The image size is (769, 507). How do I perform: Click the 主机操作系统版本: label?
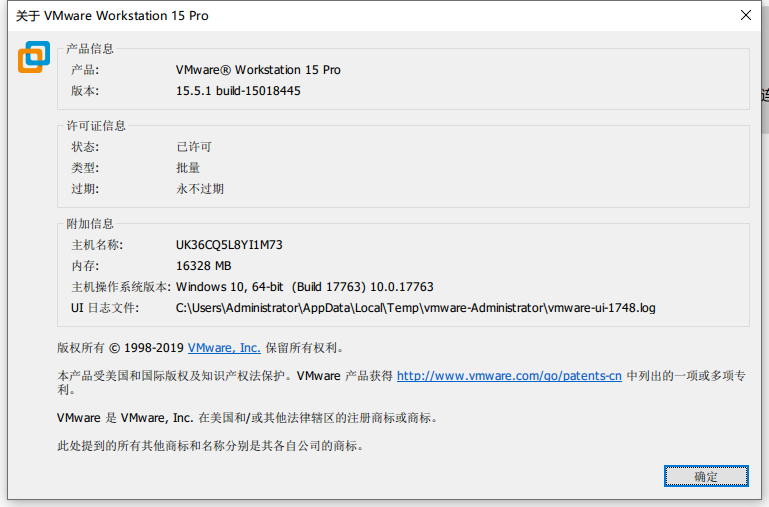(x=121, y=287)
